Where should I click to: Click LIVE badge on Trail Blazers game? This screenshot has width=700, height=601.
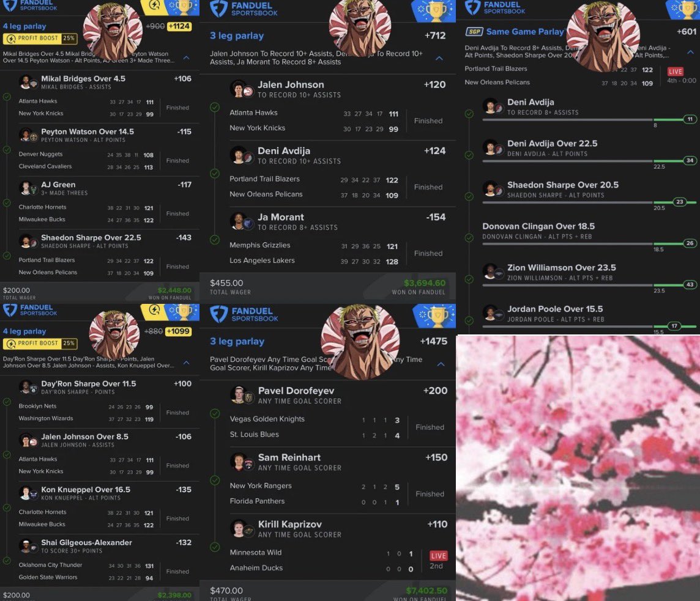pos(675,72)
